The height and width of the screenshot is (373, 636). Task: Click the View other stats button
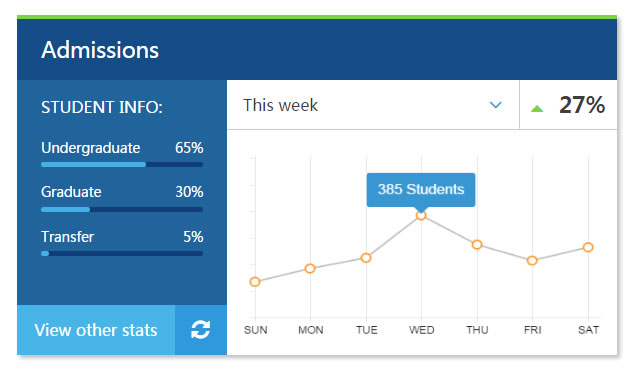[x=96, y=330]
